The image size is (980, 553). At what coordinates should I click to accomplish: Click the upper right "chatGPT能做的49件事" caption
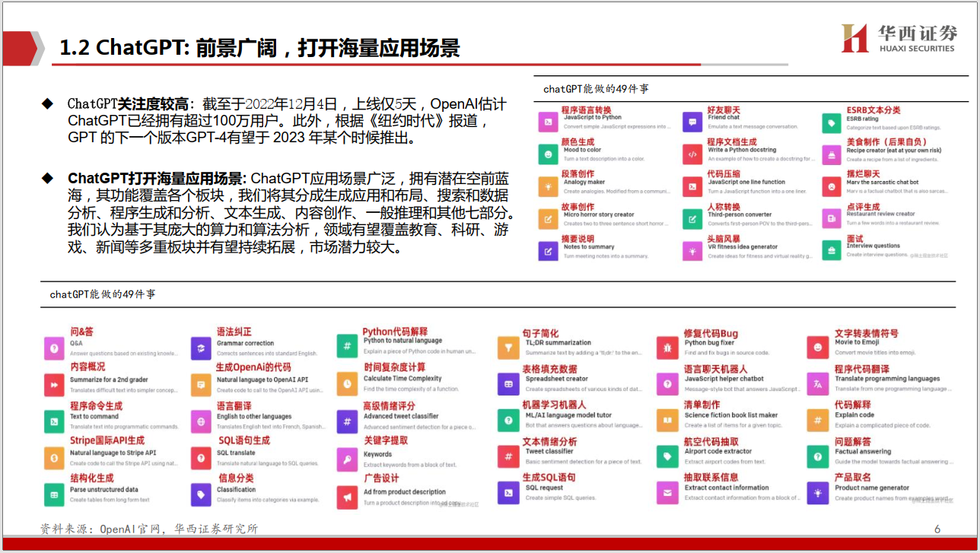click(596, 89)
